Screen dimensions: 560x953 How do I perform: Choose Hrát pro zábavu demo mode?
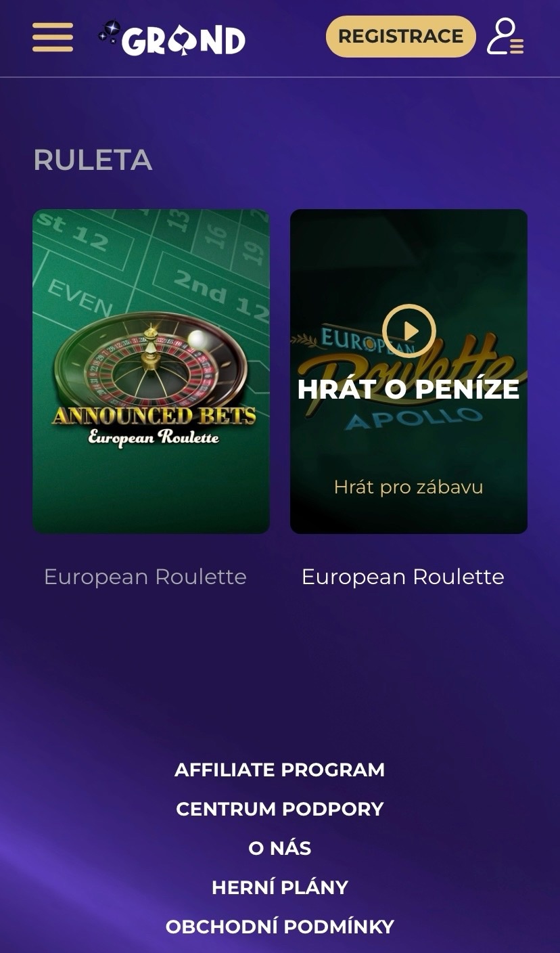coord(409,487)
